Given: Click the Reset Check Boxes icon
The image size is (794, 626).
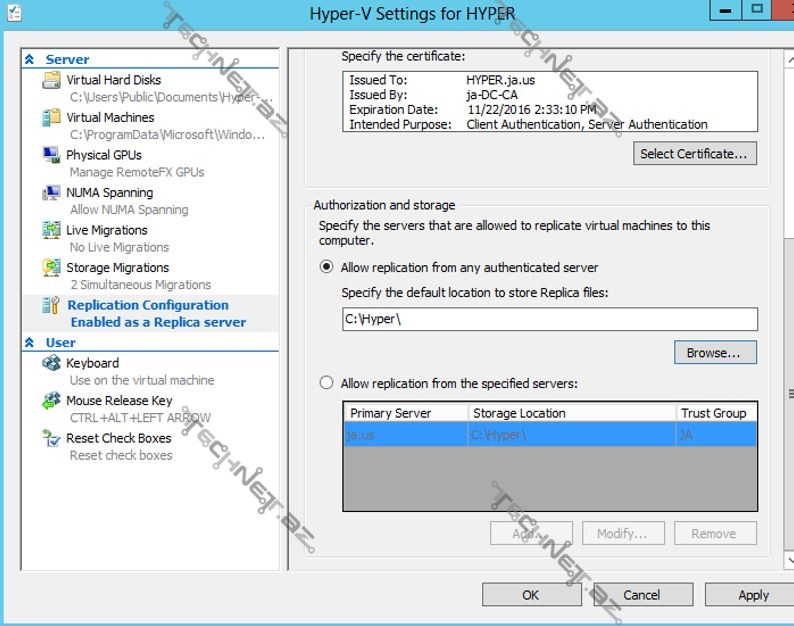Looking at the screenshot, I should 52,438.
